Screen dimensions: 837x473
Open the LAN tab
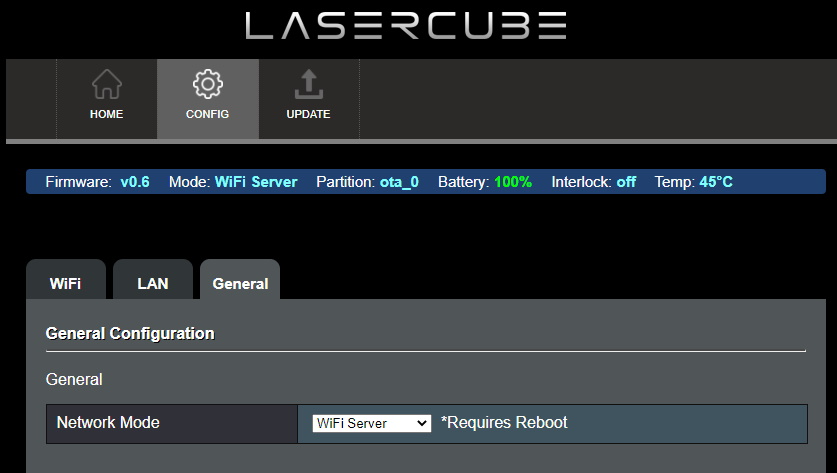tap(152, 283)
